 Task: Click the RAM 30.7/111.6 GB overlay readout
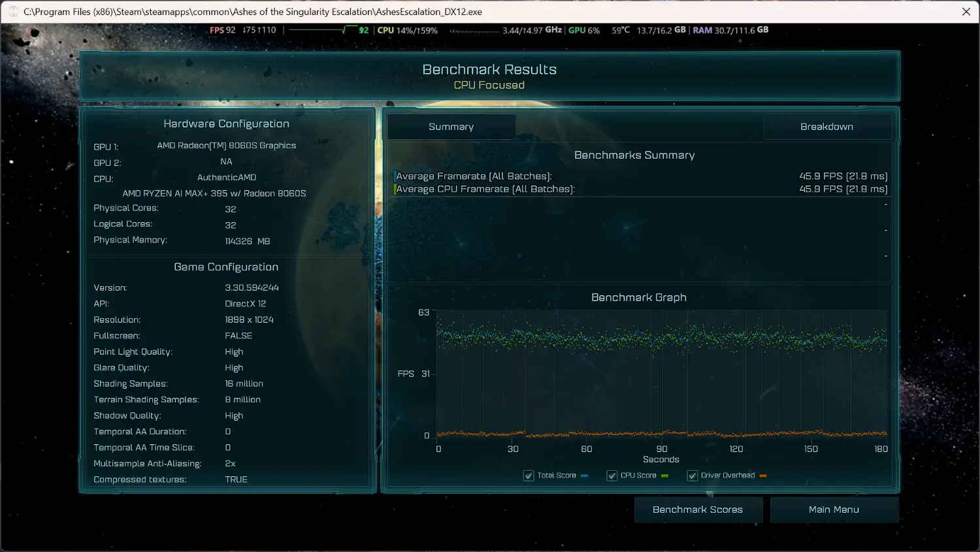coord(730,30)
